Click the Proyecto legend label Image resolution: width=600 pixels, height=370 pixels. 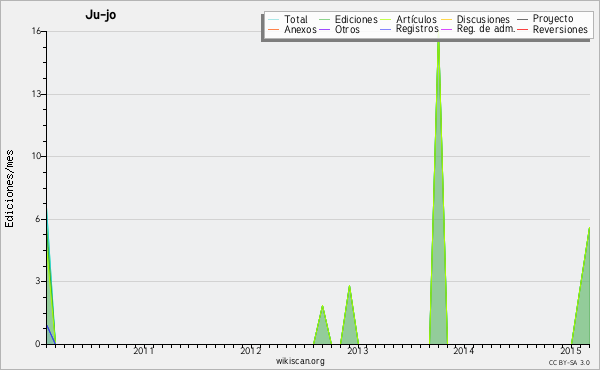pyautogui.click(x=553, y=19)
